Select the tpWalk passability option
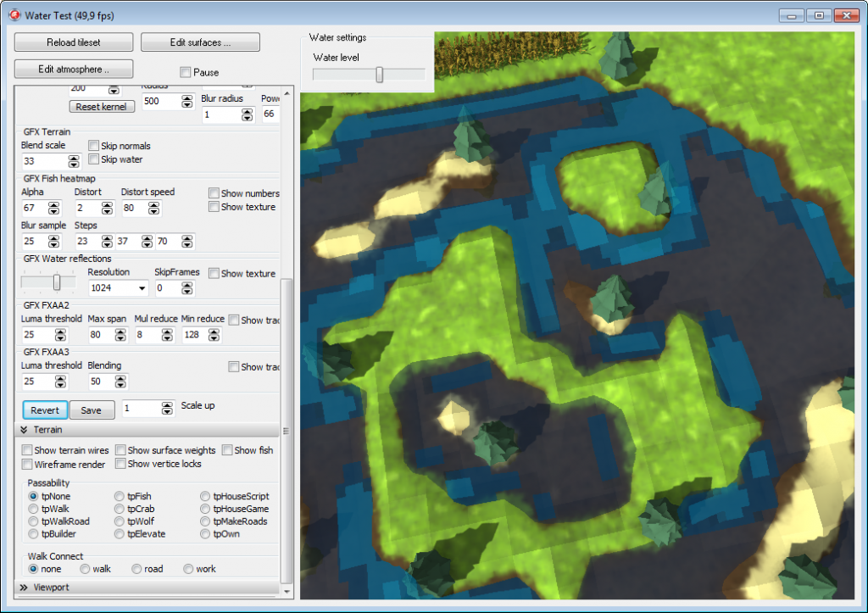868x613 pixels. [33, 509]
